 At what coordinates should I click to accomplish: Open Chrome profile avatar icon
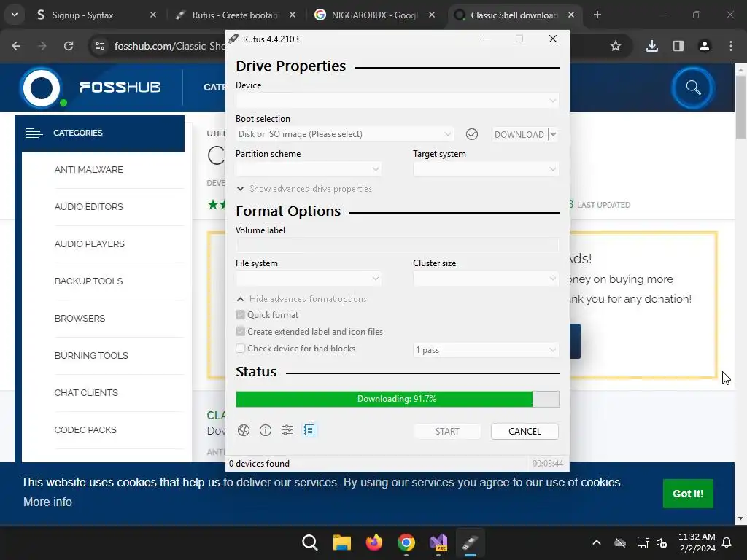pyautogui.click(x=705, y=46)
